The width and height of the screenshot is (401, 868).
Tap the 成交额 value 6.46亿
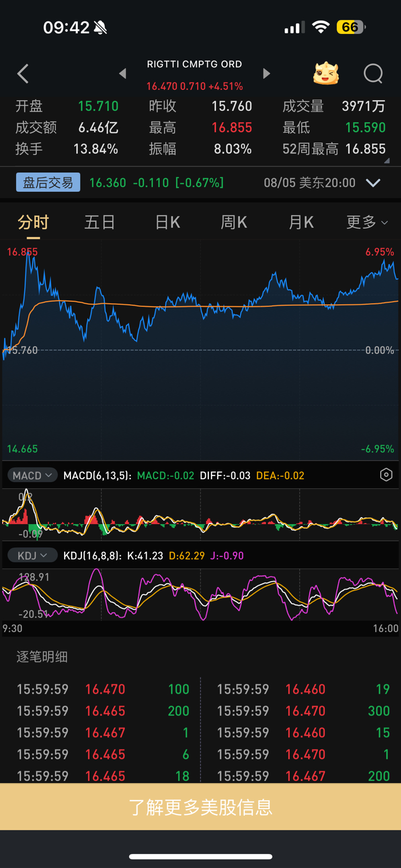98,128
